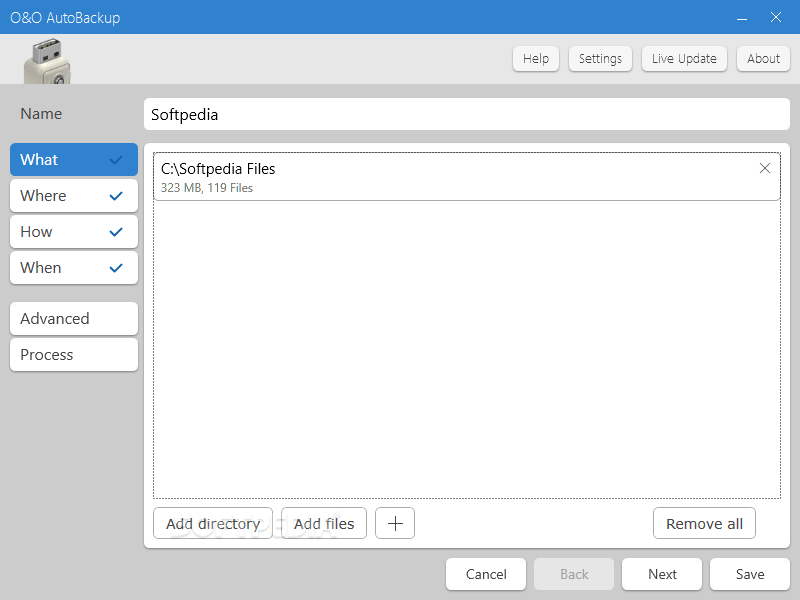Save the backup job
Image resolution: width=800 pixels, height=600 pixels.
click(x=750, y=574)
